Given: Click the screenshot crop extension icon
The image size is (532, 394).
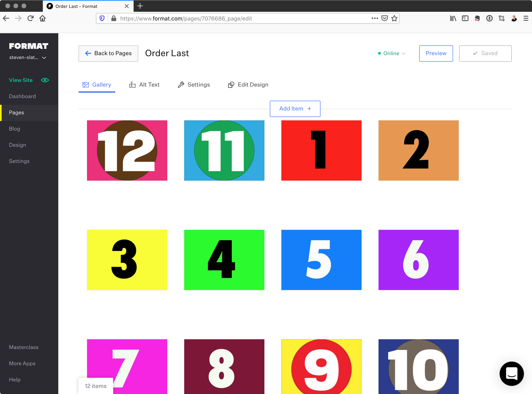Looking at the screenshot, I should [x=501, y=18].
